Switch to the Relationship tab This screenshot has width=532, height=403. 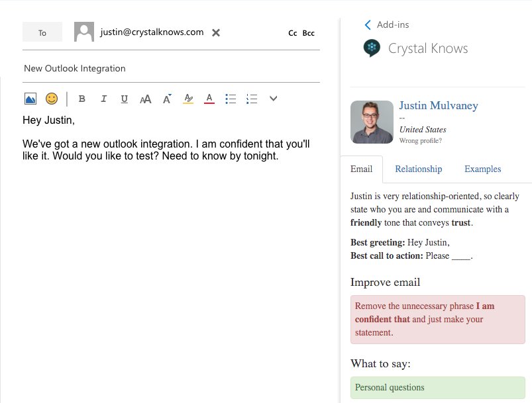(418, 169)
